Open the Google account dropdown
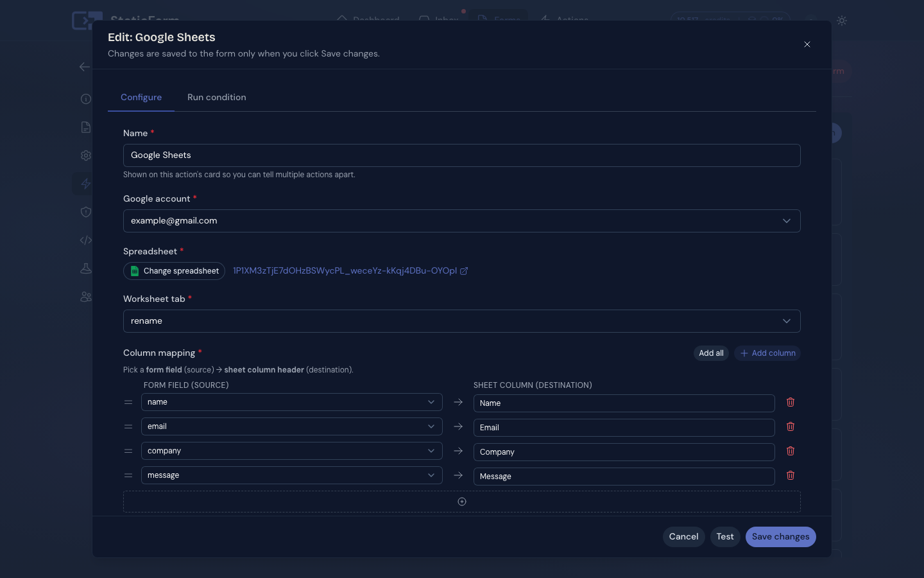The image size is (924, 578). (462, 221)
